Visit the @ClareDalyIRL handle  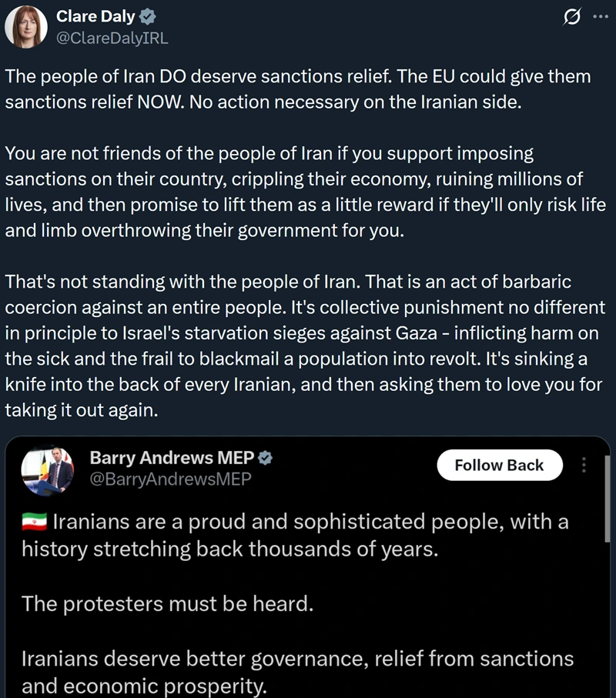tap(112, 38)
